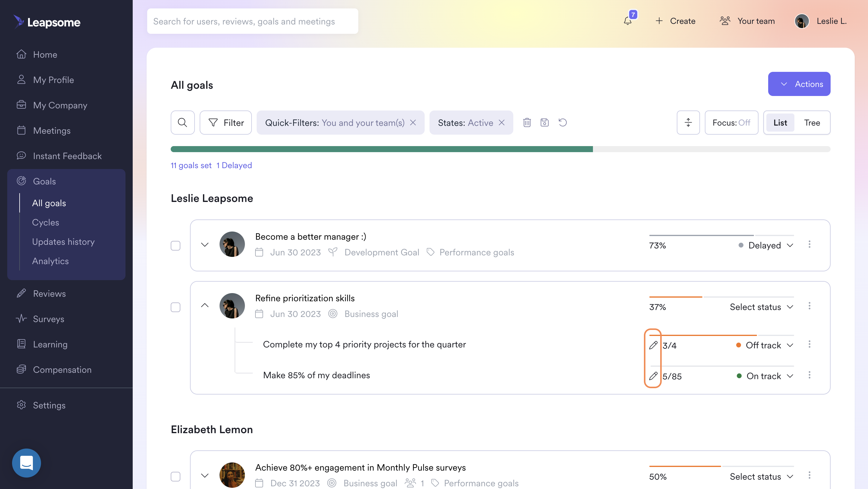Screen dimensions: 868x489
Task: Tick the checkbox for 'Achieve 80%+ engagement' goal
Action: coord(176,477)
